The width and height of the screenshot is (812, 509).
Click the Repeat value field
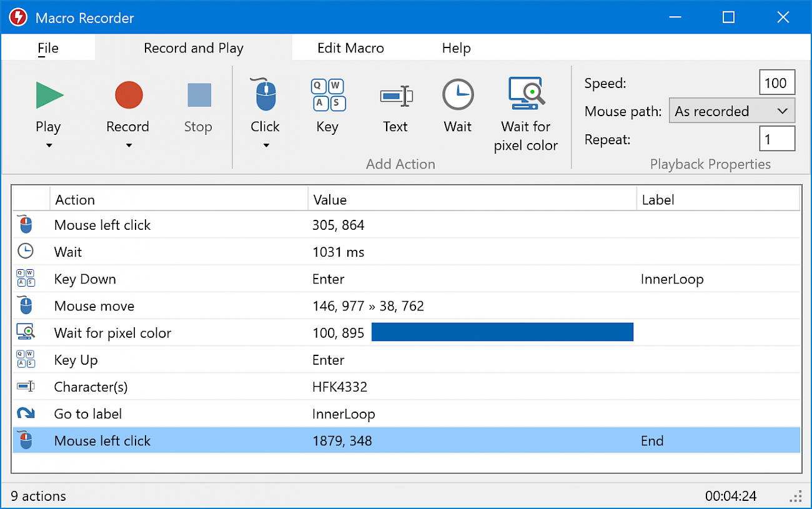pyautogui.click(x=776, y=138)
